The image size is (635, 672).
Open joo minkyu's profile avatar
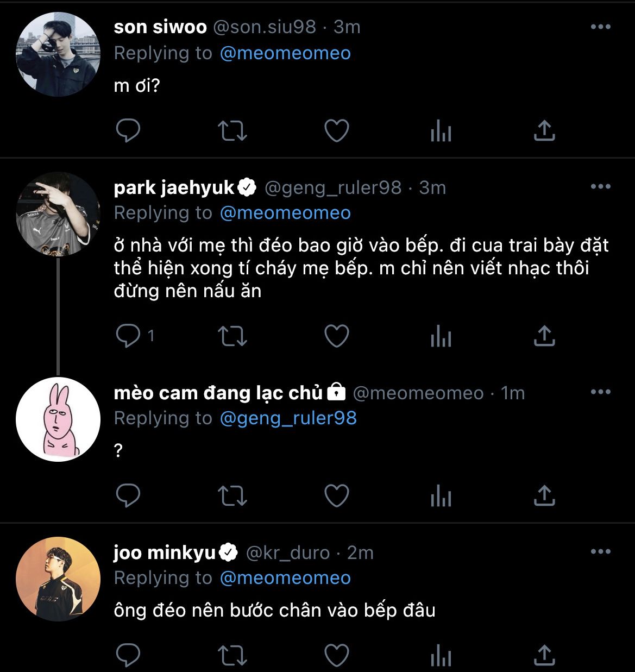[58, 579]
